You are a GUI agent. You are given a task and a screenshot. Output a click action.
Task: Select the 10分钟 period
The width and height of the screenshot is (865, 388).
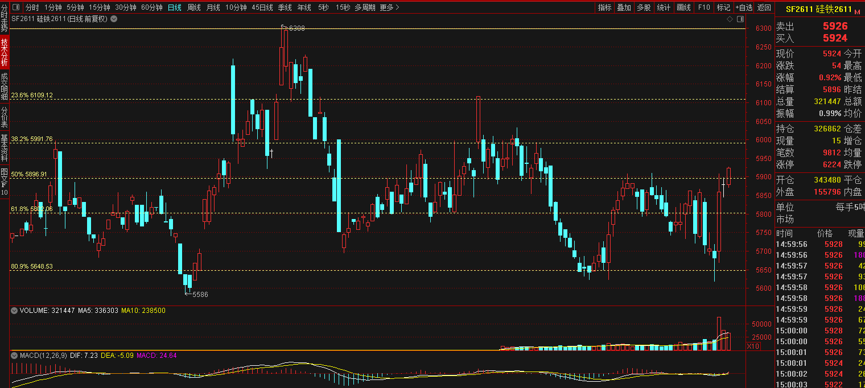point(236,8)
